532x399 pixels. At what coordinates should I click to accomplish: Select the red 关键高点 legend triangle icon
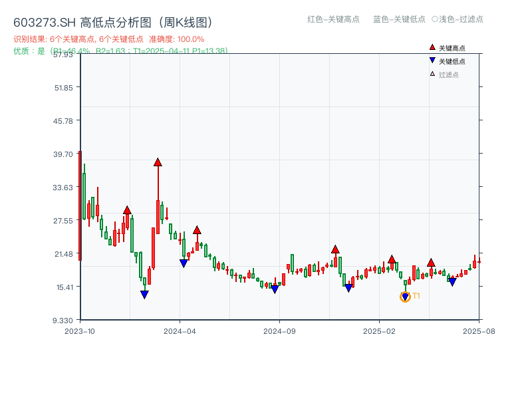coord(432,47)
